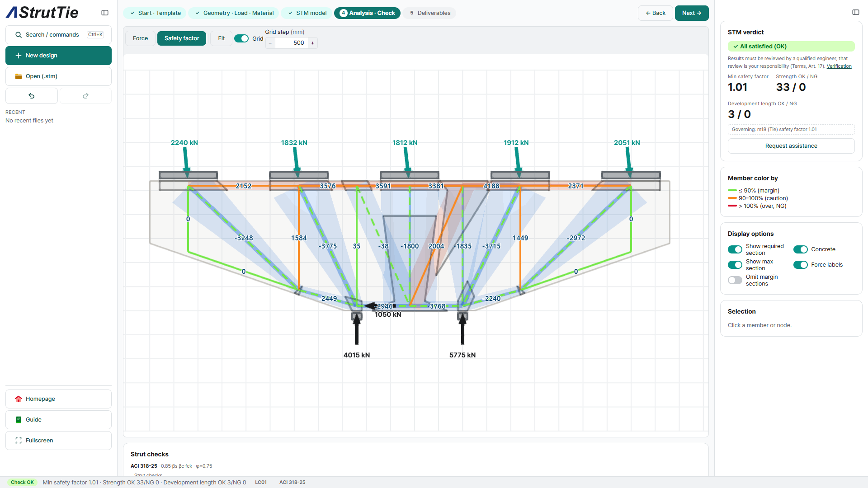Switch to Geometry · Load · Material step
This screenshot has width=868, height=488.
(x=234, y=13)
